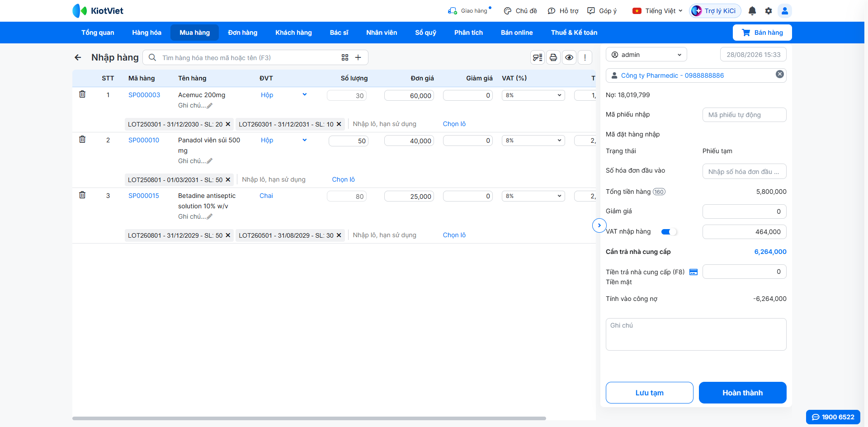Open the Sổ quỹ menu
The width and height of the screenshot is (868, 427).
tap(426, 33)
